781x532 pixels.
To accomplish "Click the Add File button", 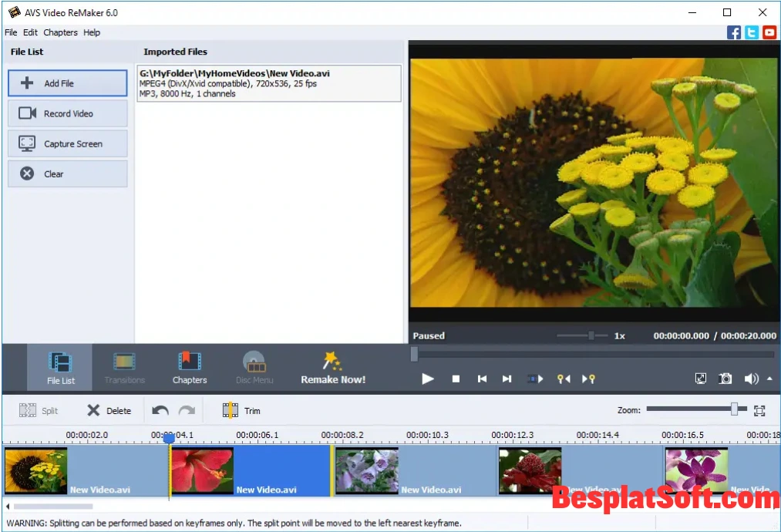I will (67, 82).
